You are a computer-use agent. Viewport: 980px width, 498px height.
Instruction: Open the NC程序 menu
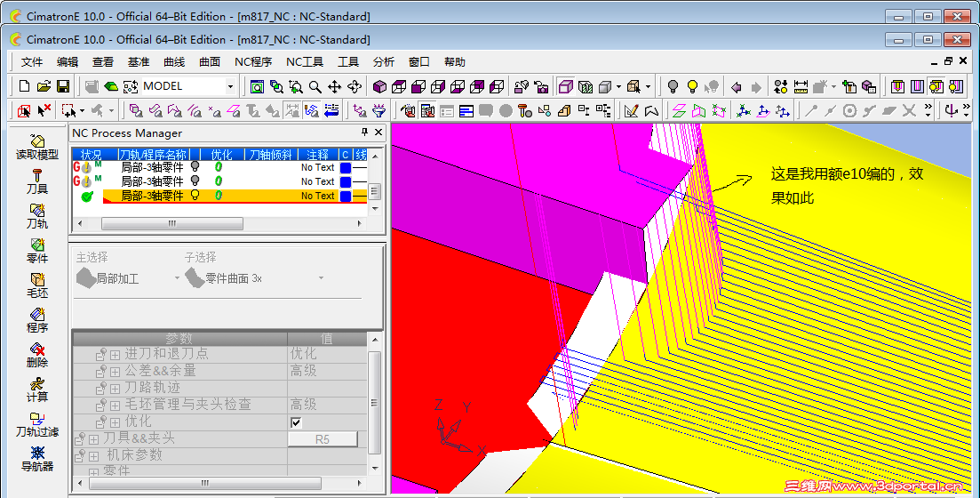point(253,62)
